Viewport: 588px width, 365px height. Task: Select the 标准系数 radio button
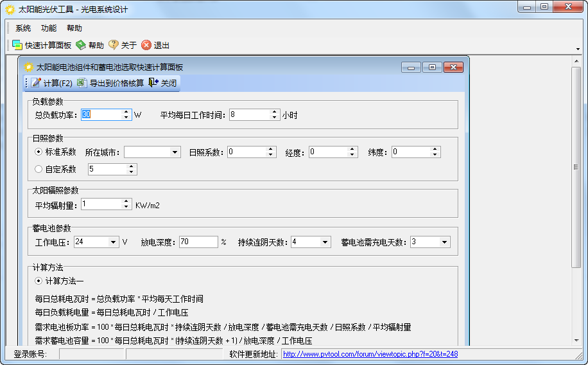pos(39,152)
